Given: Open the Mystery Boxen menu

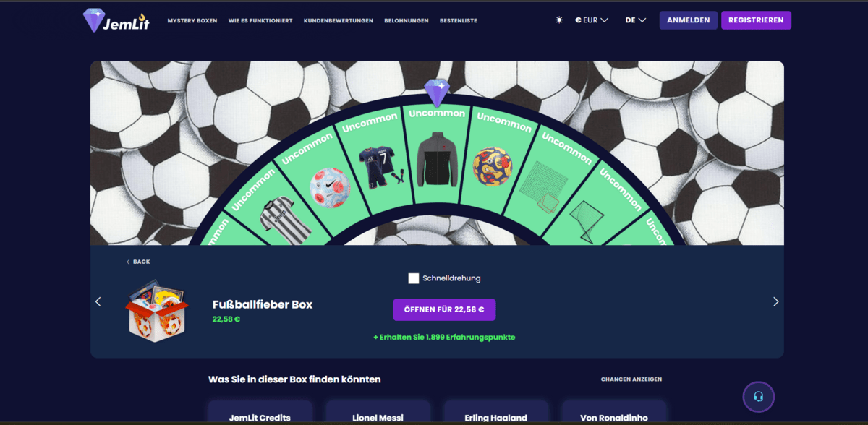Looking at the screenshot, I should pyautogui.click(x=192, y=21).
